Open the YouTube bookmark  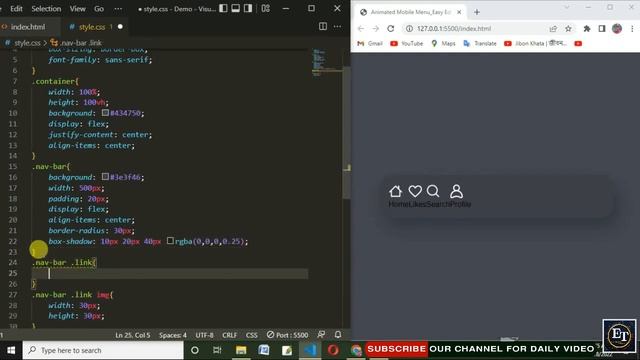[407, 43]
